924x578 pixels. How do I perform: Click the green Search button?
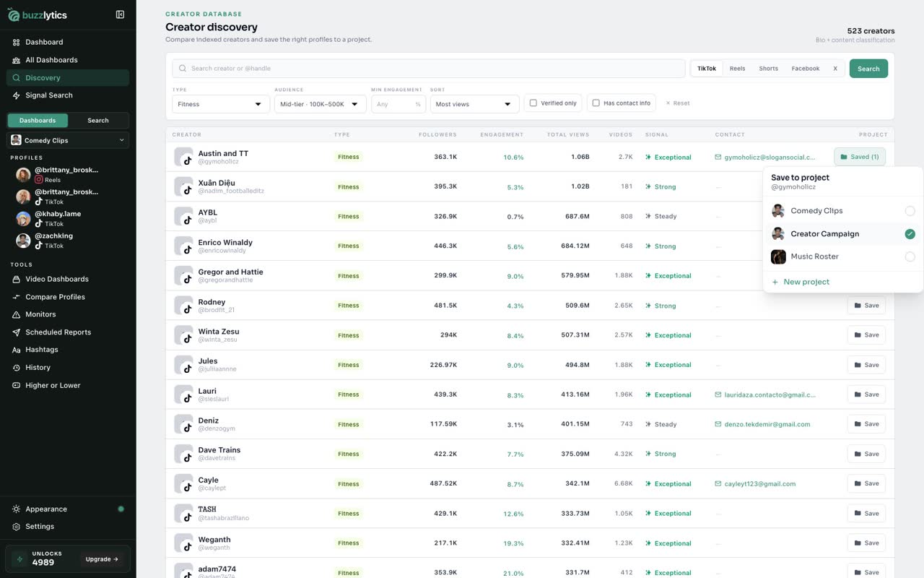868,69
